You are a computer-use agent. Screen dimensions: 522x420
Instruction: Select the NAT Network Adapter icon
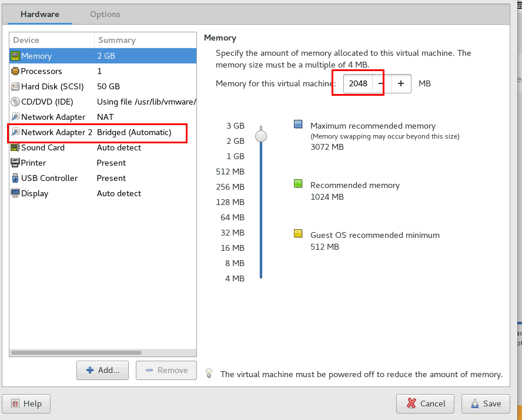(15, 117)
